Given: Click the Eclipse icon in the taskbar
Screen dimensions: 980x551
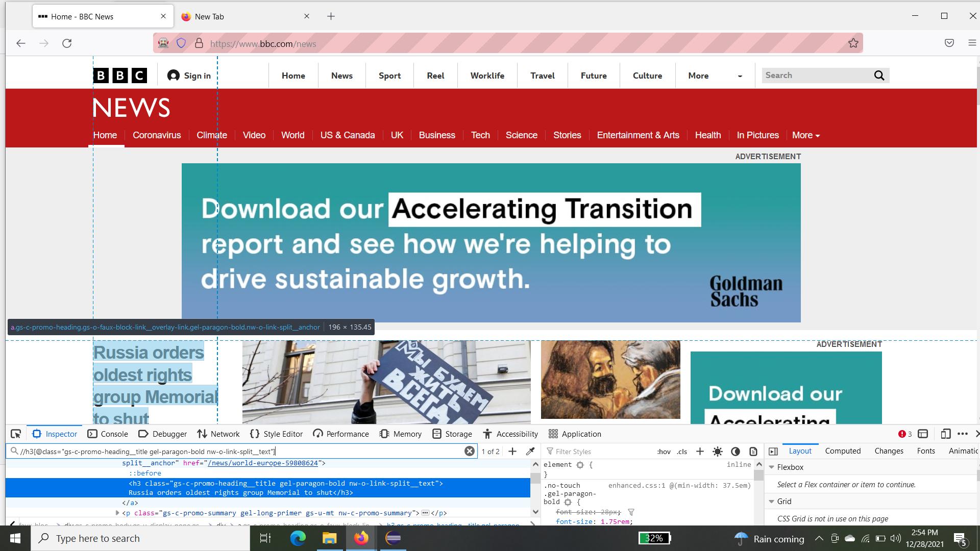Looking at the screenshot, I should 393,538.
